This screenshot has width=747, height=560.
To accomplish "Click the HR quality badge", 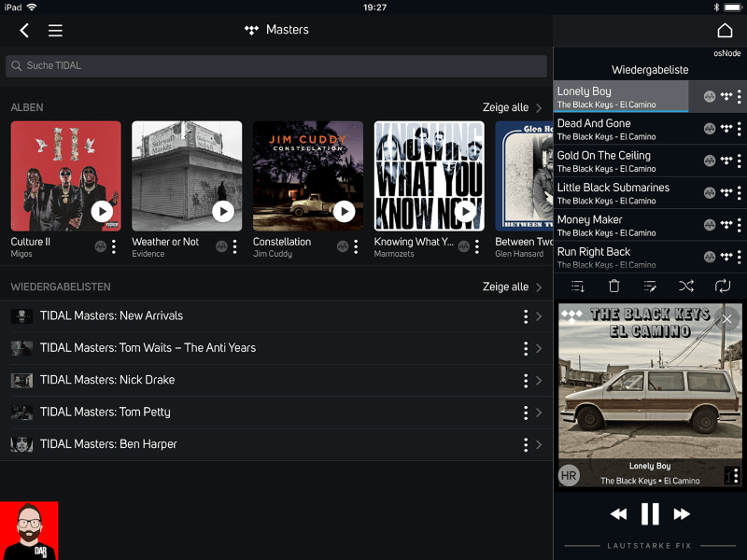I will [x=569, y=475].
